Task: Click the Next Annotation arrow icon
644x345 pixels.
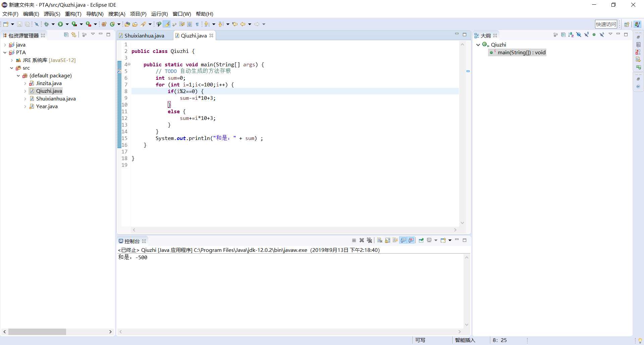Action: [207, 24]
